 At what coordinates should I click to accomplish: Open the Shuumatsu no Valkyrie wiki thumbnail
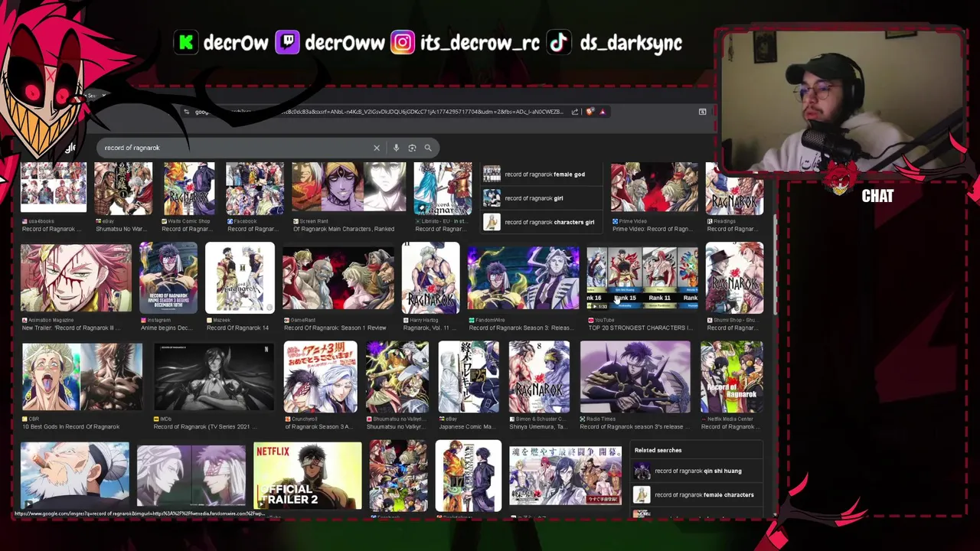coord(397,377)
